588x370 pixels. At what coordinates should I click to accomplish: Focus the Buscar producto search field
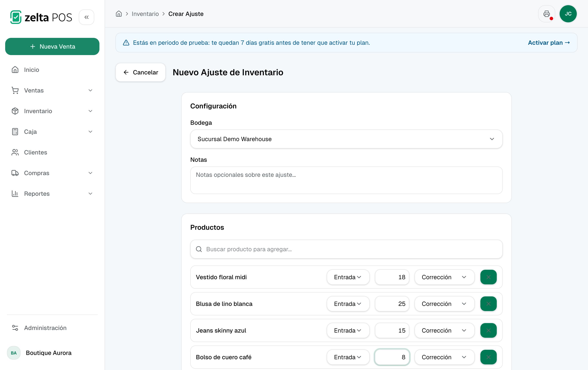pos(346,249)
